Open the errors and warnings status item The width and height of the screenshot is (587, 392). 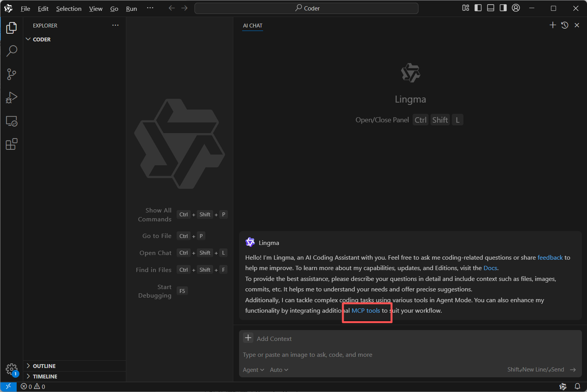click(x=33, y=387)
